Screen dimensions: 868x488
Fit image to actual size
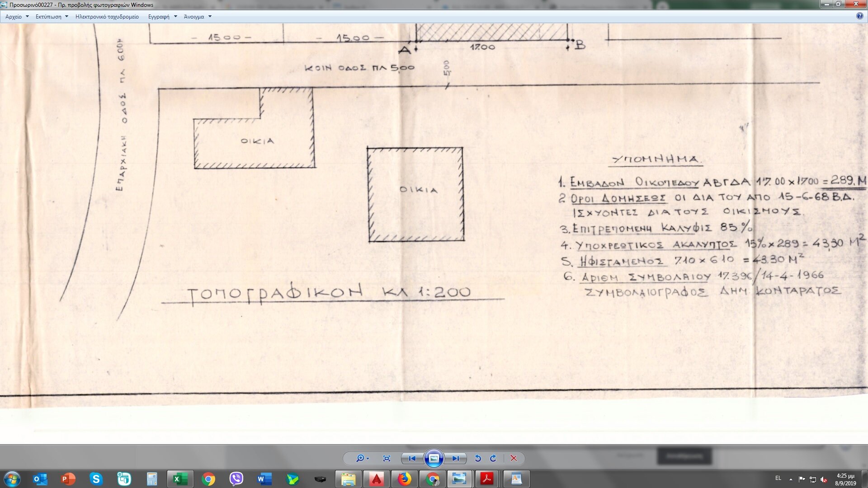point(387,458)
